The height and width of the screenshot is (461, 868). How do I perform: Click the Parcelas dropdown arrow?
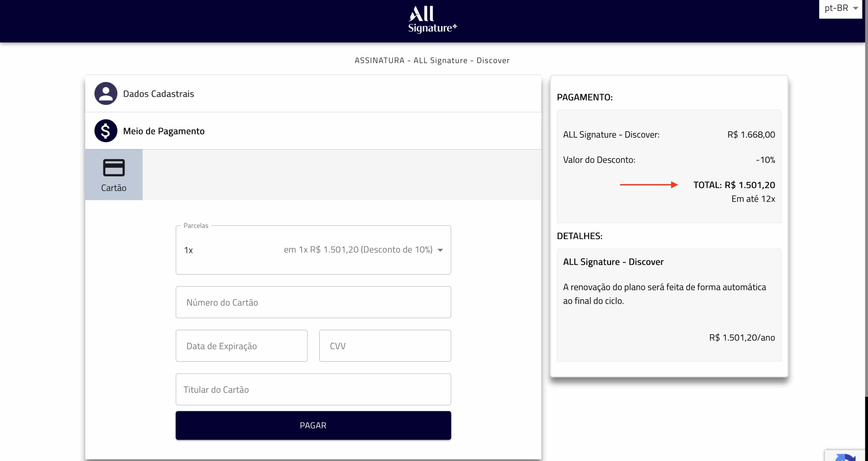pos(440,250)
